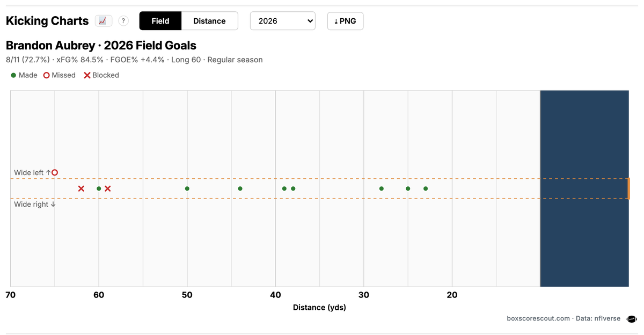Click the 8/11 (72.7%) stats summary line
The image size is (644, 335).
click(x=134, y=60)
